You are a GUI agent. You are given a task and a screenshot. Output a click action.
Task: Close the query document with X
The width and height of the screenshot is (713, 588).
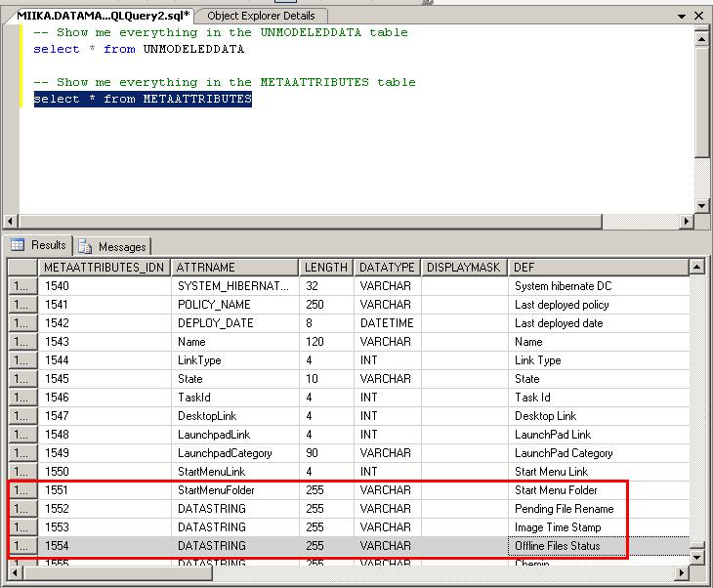tap(699, 16)
